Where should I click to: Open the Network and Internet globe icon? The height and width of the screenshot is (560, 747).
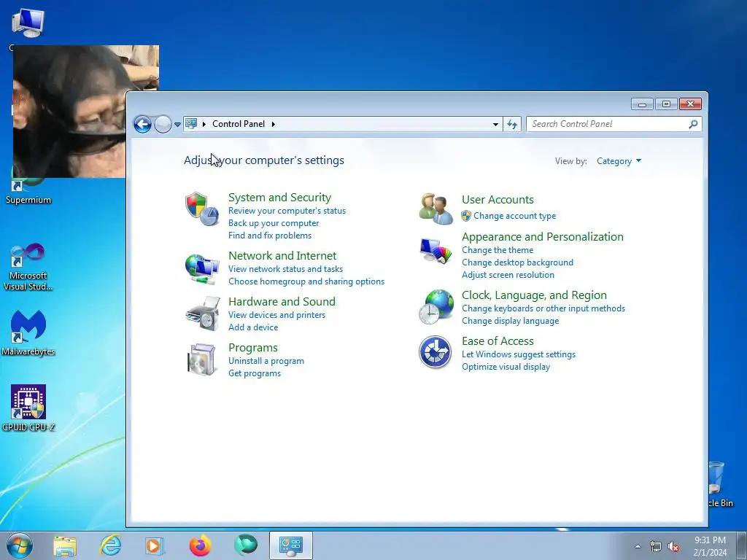pos(202,268)
